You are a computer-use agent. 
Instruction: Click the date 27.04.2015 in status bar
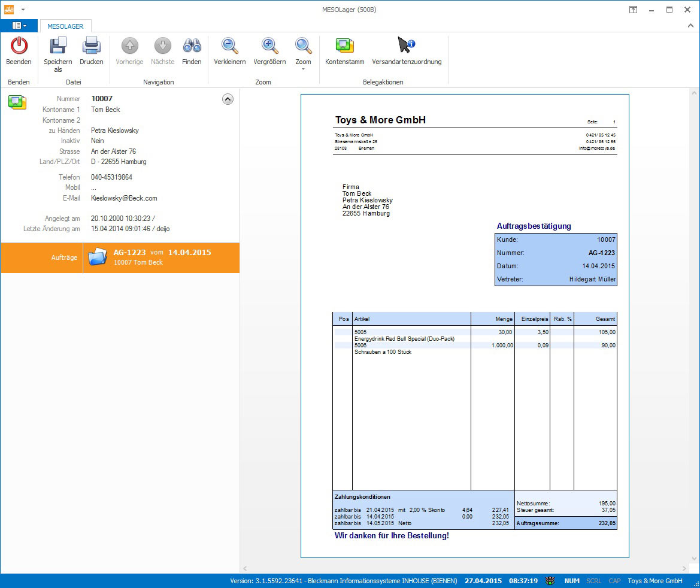pyautogui.click(x=483, y=581)
